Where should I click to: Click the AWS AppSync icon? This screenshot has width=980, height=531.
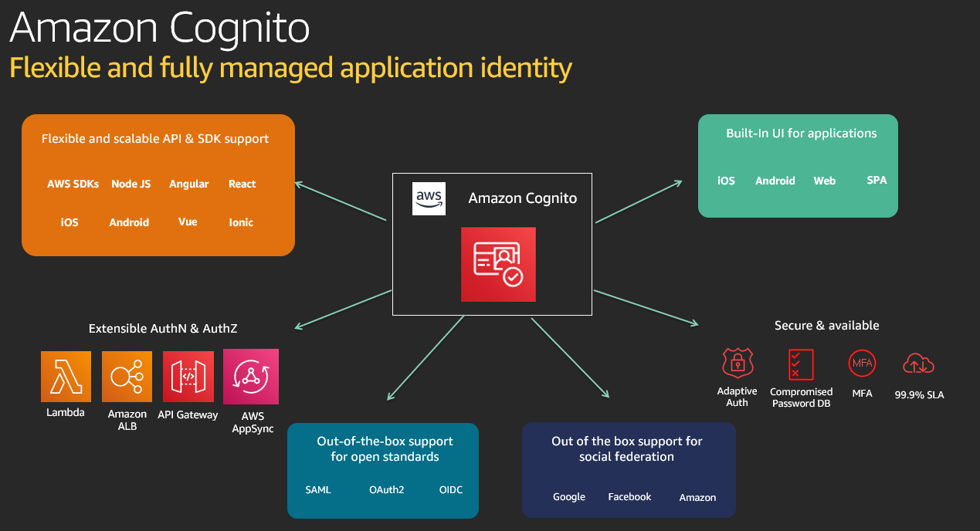(x=251, y=377)
